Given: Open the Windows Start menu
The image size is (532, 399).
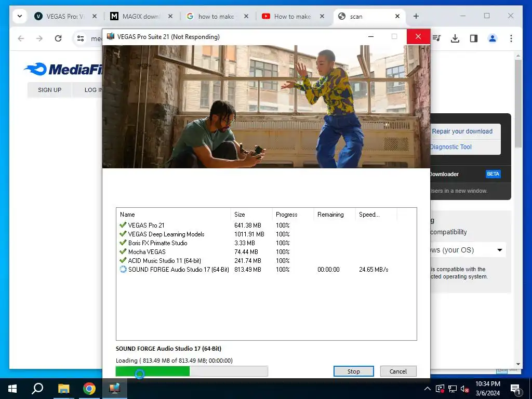Looking at the screenshot, I should [12, 389].
